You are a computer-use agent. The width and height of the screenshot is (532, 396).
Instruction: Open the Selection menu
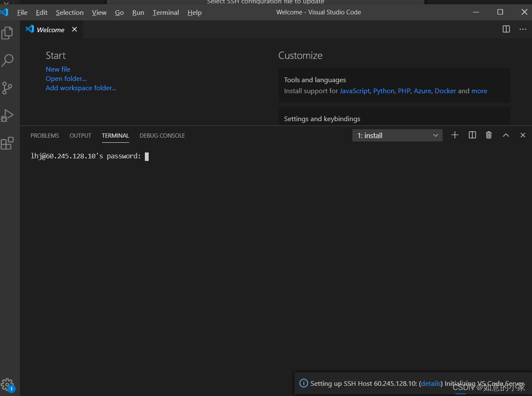[70, 12]
